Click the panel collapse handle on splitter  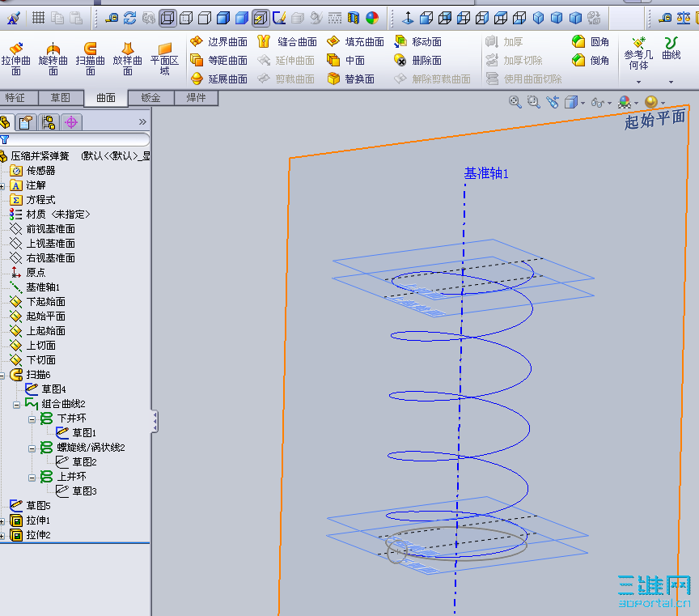point(155,421)
